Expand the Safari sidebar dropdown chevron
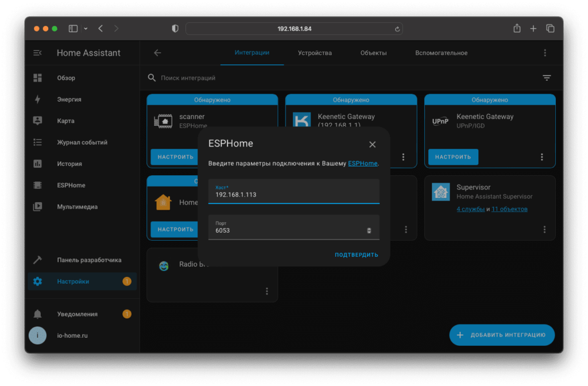This screenshot has width=588, height=386. [86, 29]
